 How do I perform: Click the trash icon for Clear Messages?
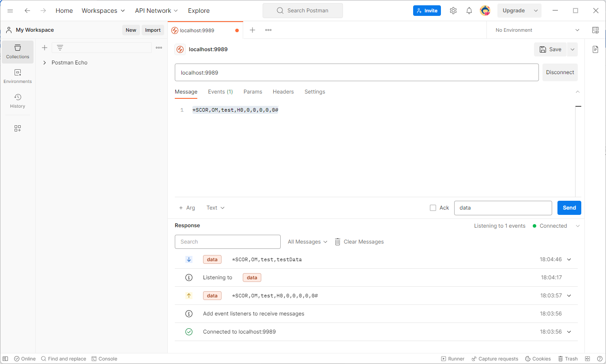338,242
